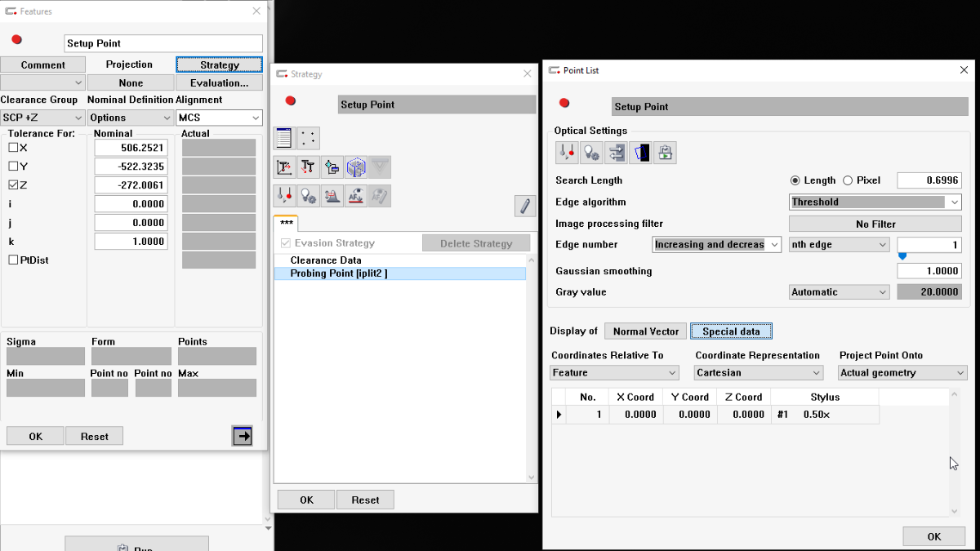Image resolution: width=980 pixels, height=551 pixels.
Task: Click the height adjustment icon in Strategy window
Action: tap(332, 195)
